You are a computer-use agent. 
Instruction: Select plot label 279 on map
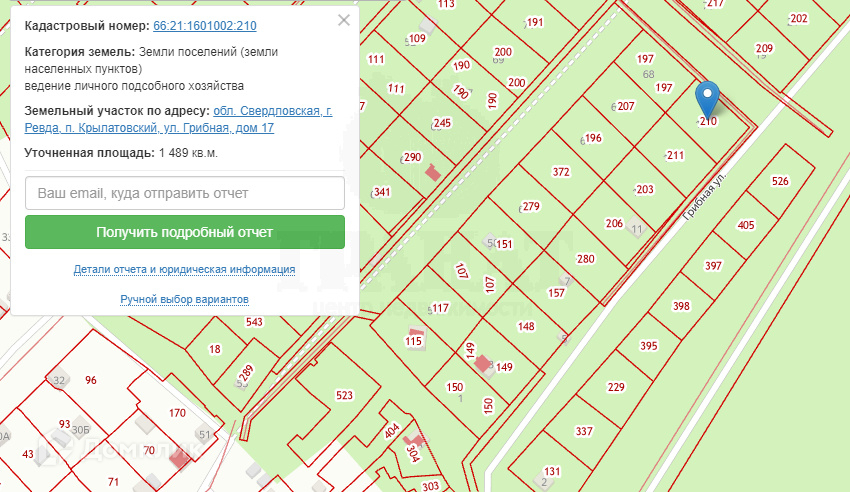531,206
